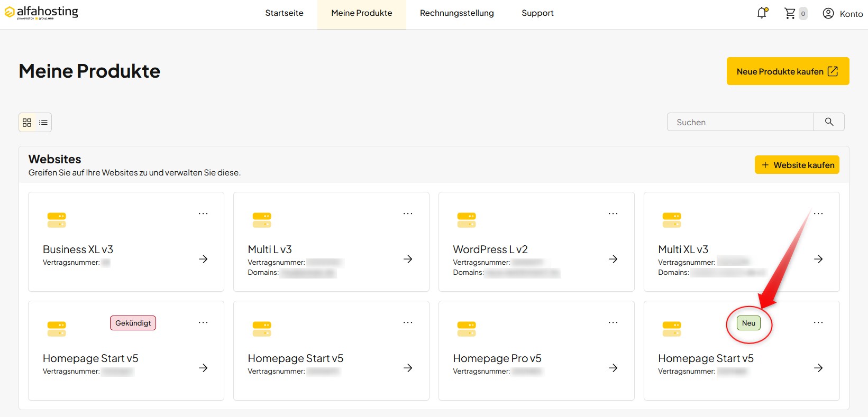The image size is (868, 417).
Task: Click Domains label on Multi XL v3 card
Action: pos(673,273)
